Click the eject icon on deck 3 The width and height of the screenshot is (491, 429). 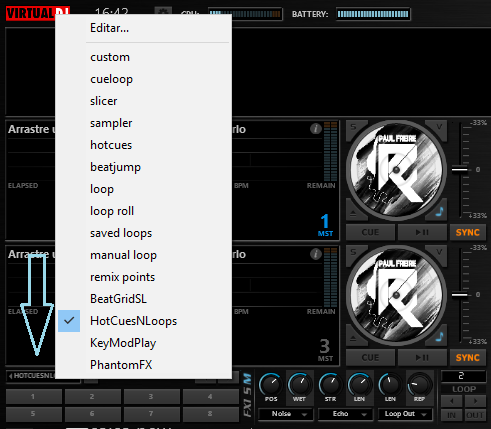point(353,338)
